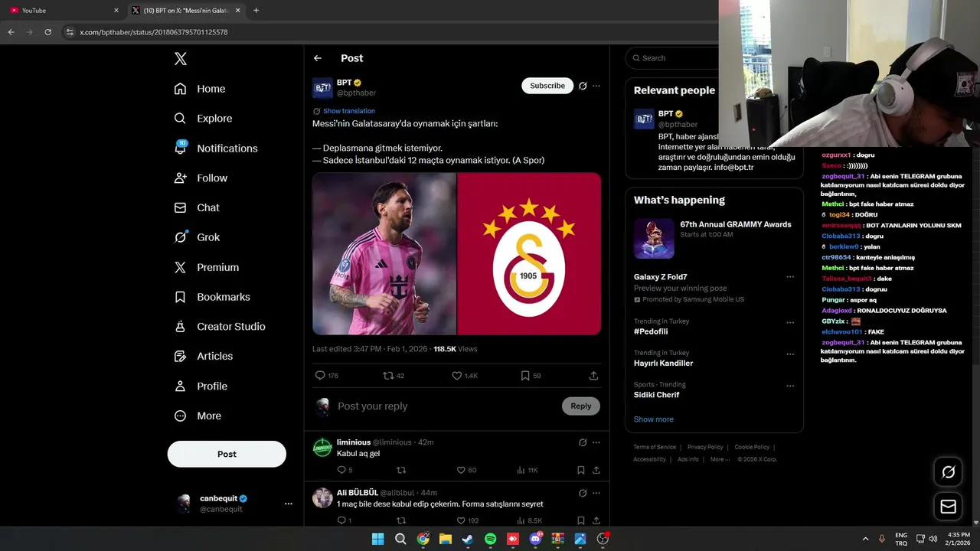Screen dimensions: 980x551
Task: Open Discord from the taskbar
Action: (535, 539)
